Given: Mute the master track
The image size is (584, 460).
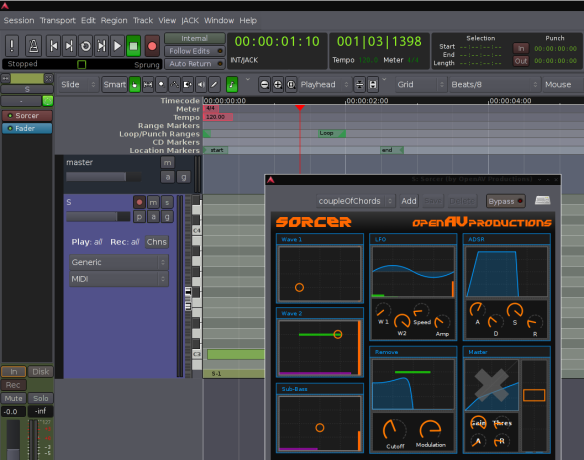Looking at the screenshot, I should tap(167, 163).
